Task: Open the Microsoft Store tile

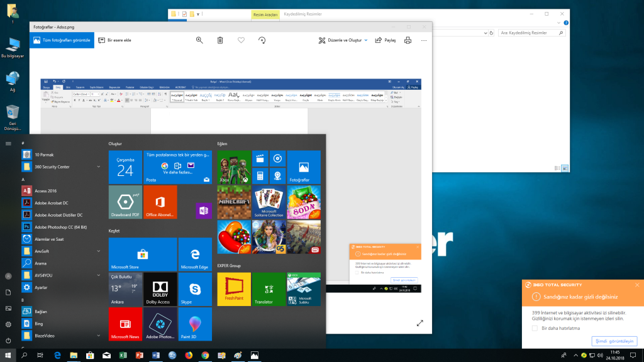Action: tap(142, 255)
